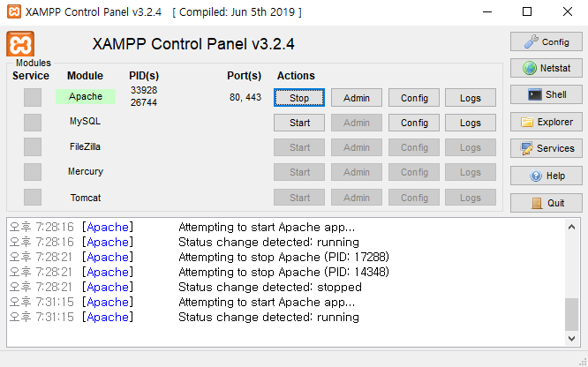Click log line stopping Apache PID 17288
Screen dimensions: 588x367
point(284,257)
